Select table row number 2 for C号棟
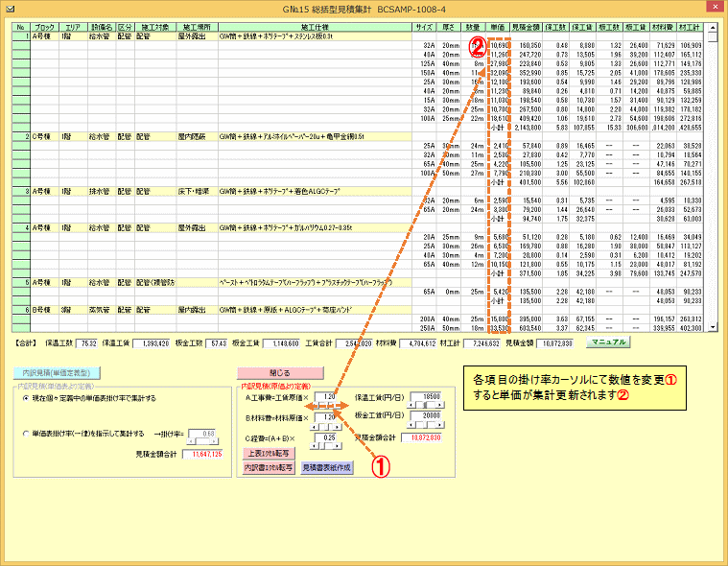This screenshot has width=728, height=566. coord(18,137)
